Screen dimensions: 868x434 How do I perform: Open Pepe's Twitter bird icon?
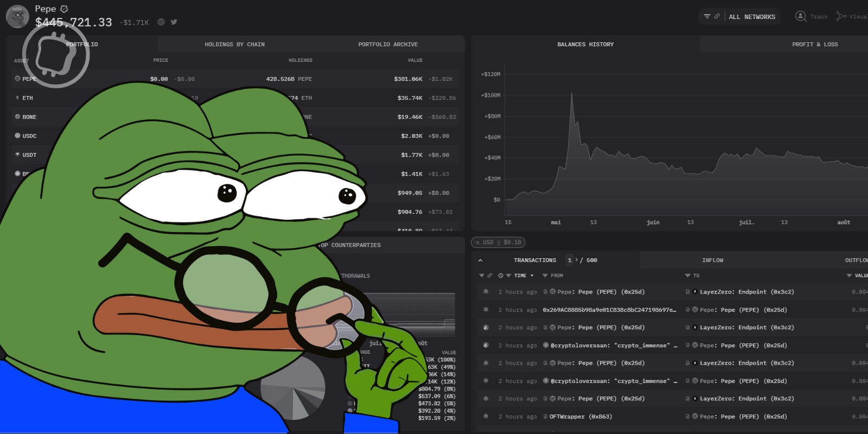(x=174, y=22)
